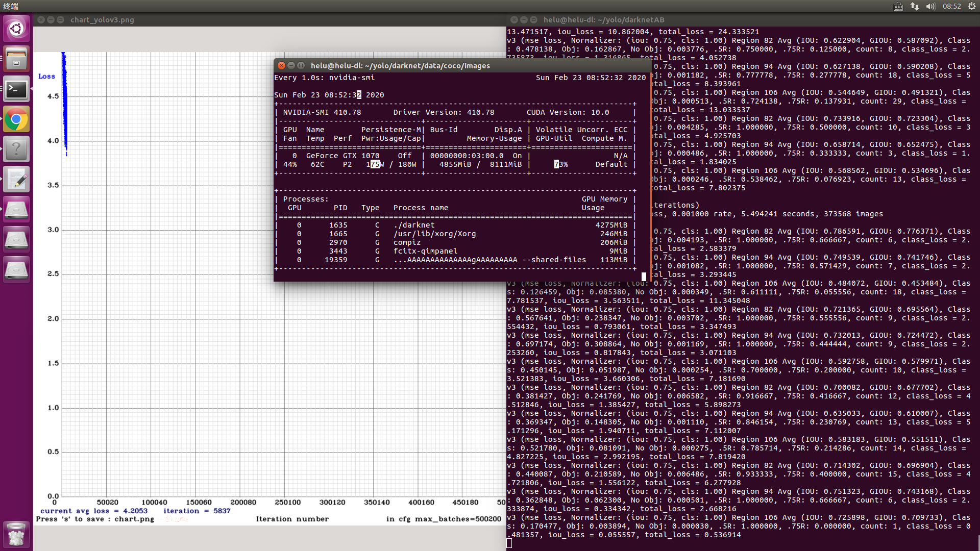
Task: Minimize the nvidia-smi watch terminal window
Action: click(291, 65)
